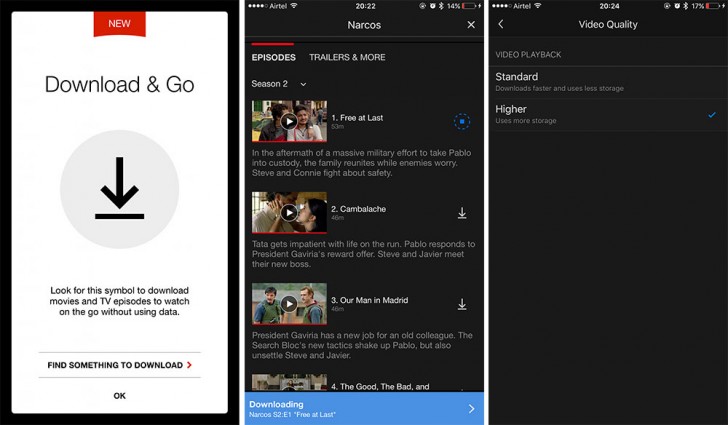728x425 pixels.
Task: Tap the Cambalache episode description
Action: (364, 254)
